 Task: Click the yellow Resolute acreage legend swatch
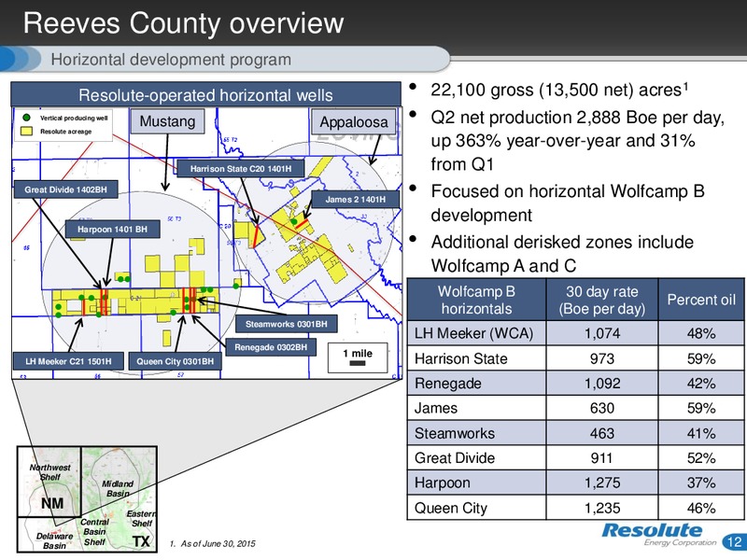pyautogui.click(x=26, y=131)
